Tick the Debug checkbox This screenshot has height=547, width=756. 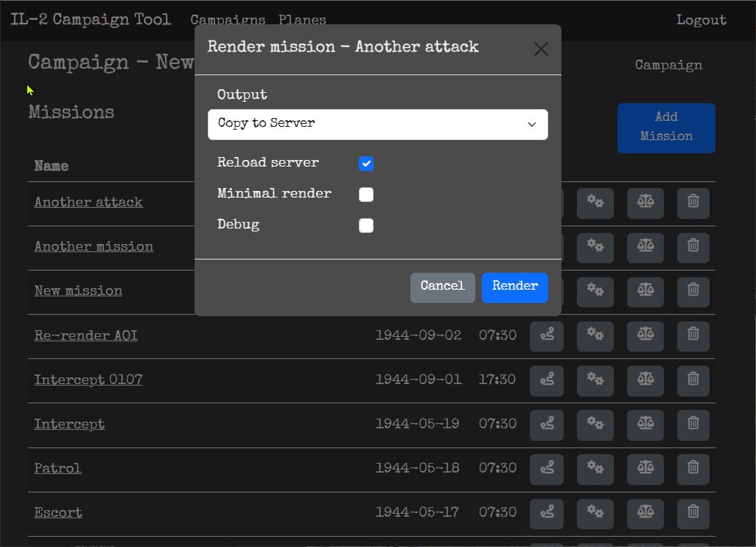pos(366,226)
